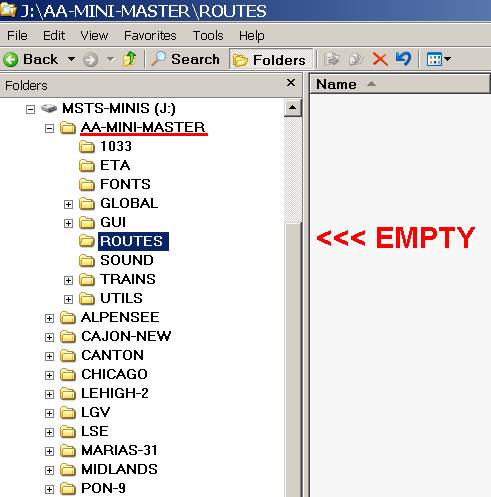The image size is (491, 497).
Task: Select the CAJON-NEW folder label
Action: point(126,336)
